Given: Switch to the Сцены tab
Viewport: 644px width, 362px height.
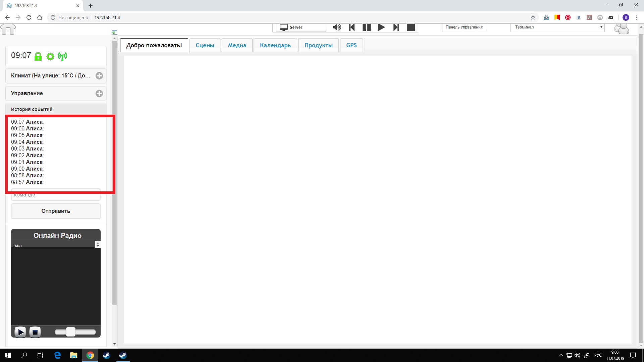Looking at the screenshot, I should (x=205, y=45).
